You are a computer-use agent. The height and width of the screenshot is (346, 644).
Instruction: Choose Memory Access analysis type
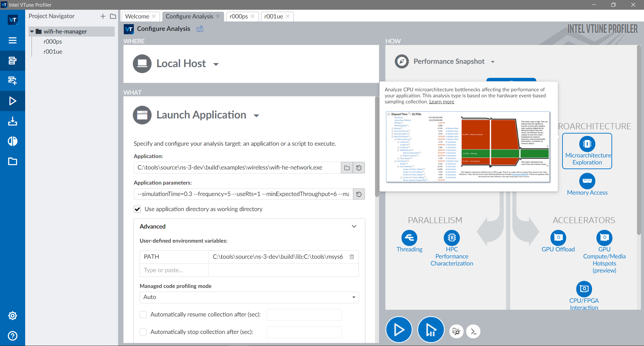pos(587,181)
